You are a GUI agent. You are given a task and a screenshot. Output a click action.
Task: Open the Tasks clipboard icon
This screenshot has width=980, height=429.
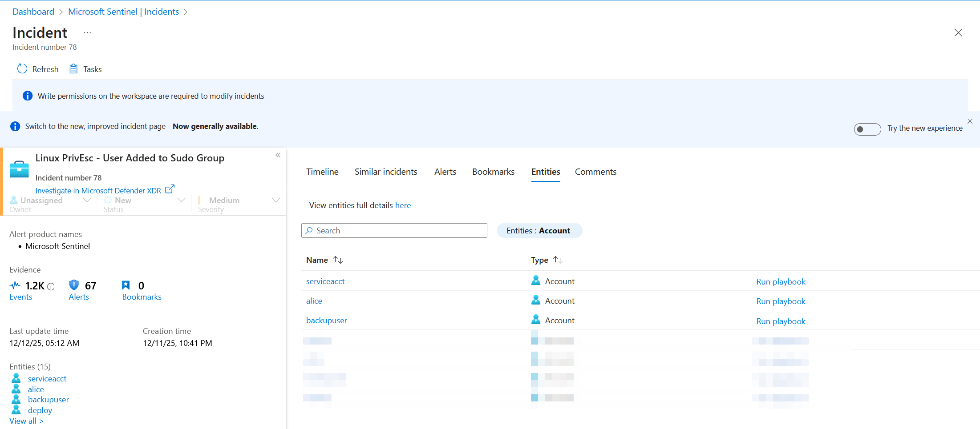tap(73, 69)
